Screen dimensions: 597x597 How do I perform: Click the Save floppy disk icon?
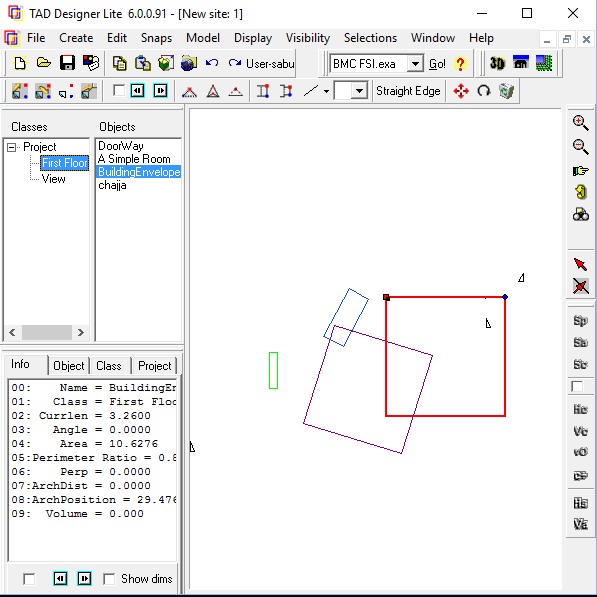[x=67, y=63]
